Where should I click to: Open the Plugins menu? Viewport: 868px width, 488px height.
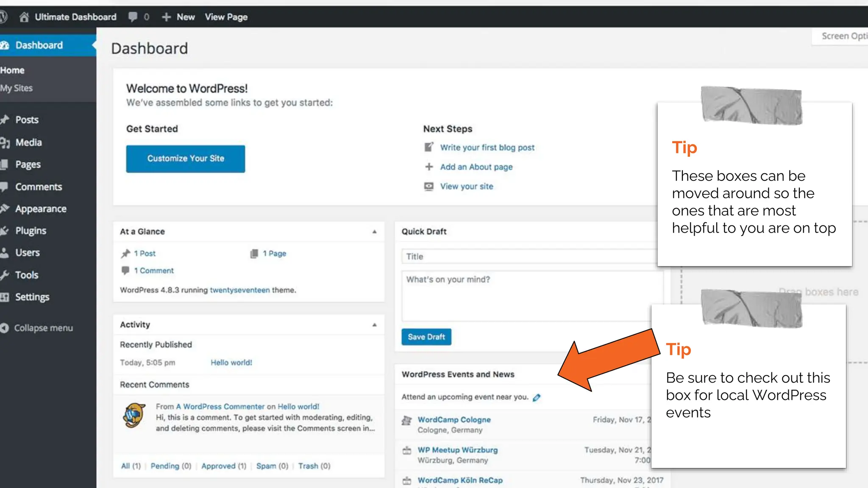pyautogui.click(x=31, y=231)
